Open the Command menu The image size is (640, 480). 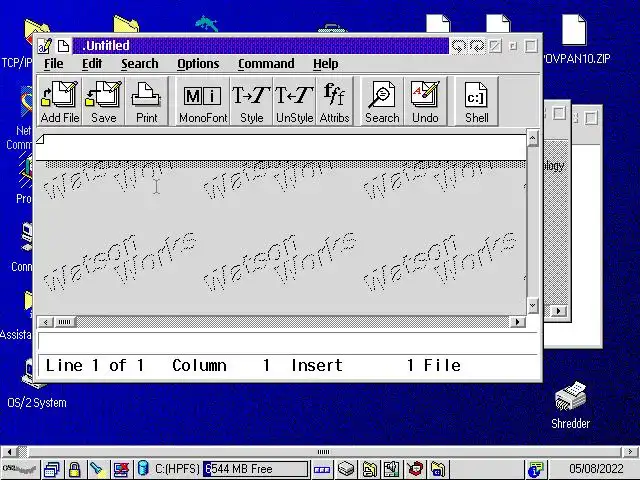coord(266,64)
